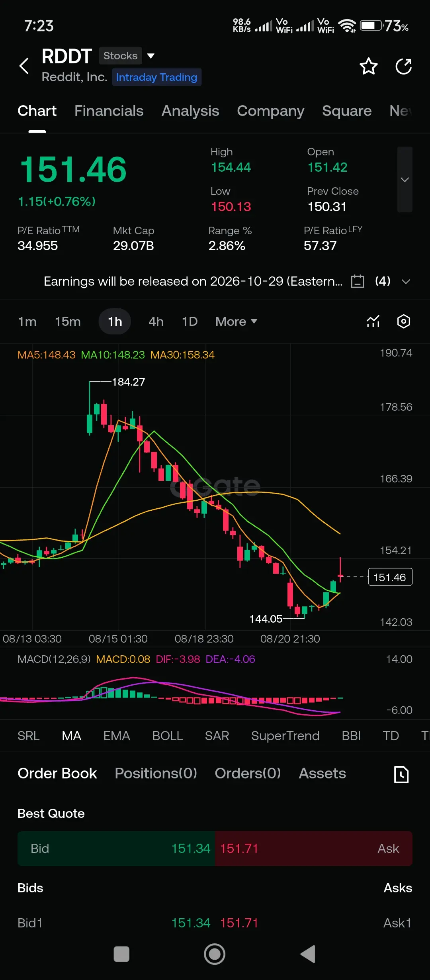Screen dimensions: 430x980
Task: Tap the Android back triangle button
Action: click(308, 954)
